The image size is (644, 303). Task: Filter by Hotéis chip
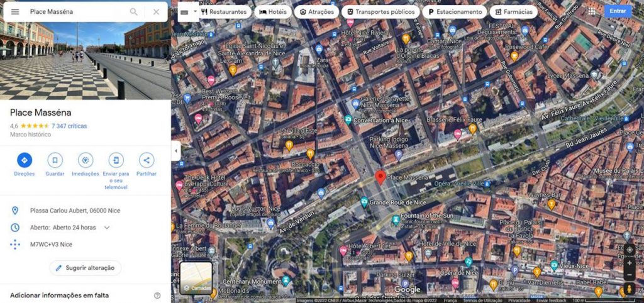273,12
